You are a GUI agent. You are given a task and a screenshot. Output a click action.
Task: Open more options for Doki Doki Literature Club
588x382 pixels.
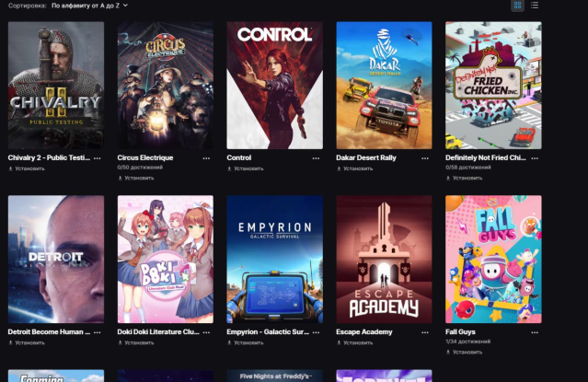pos(206,332)
